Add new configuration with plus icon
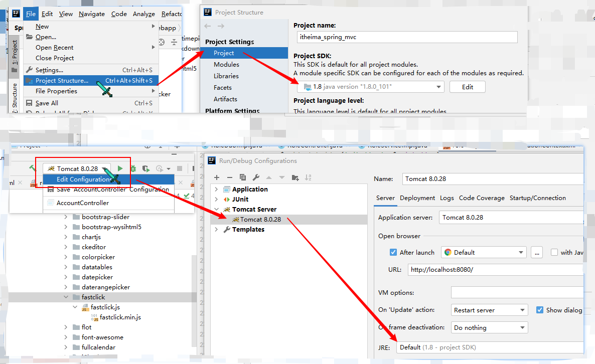The width and height of the screenshot is (595, 364). pyautogui.click(x=217, y=177)
